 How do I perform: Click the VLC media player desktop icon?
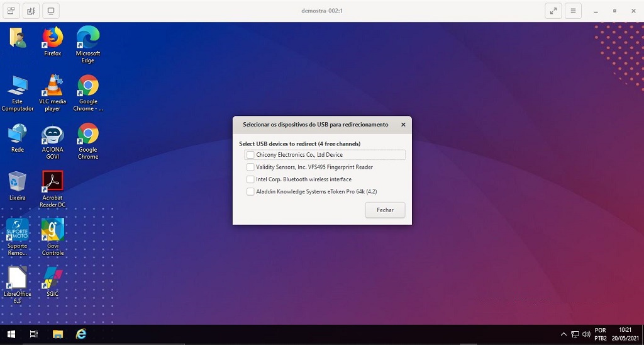53,86
